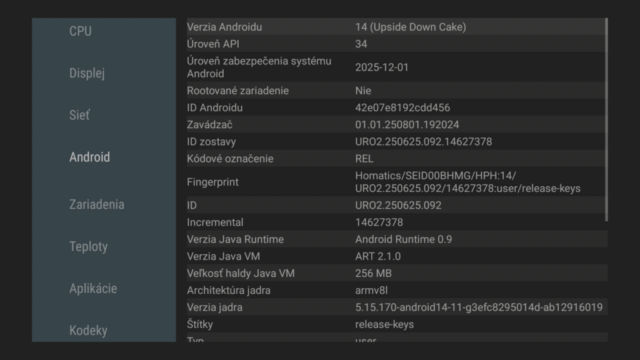This screenshot has width=640, height=360.
Task: Click the Nie value for rooted device
Action: coord(363,91)
